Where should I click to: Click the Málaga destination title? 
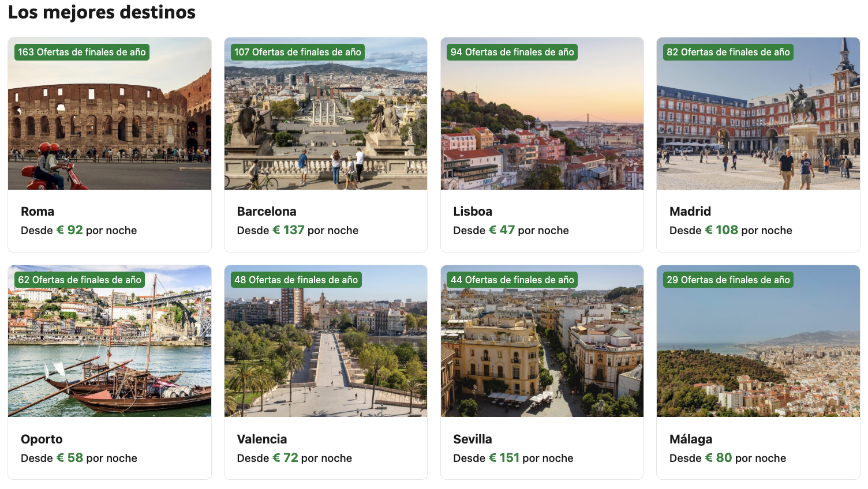pyautogui.click(x=691, y=439)
